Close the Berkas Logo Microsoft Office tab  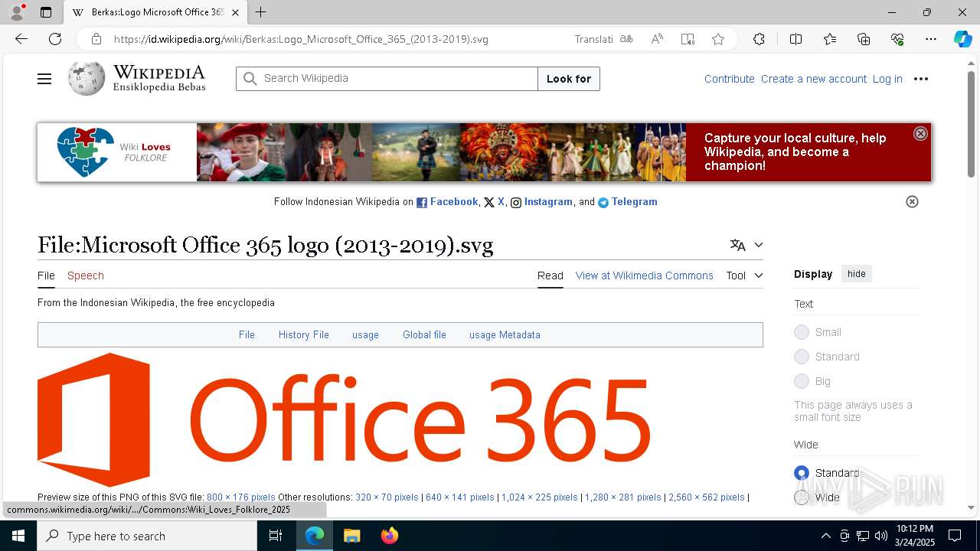tap(235, 12)
